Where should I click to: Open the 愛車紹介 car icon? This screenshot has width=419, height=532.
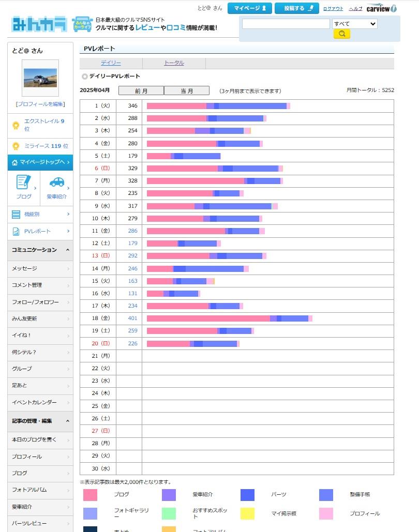point(57,182)
